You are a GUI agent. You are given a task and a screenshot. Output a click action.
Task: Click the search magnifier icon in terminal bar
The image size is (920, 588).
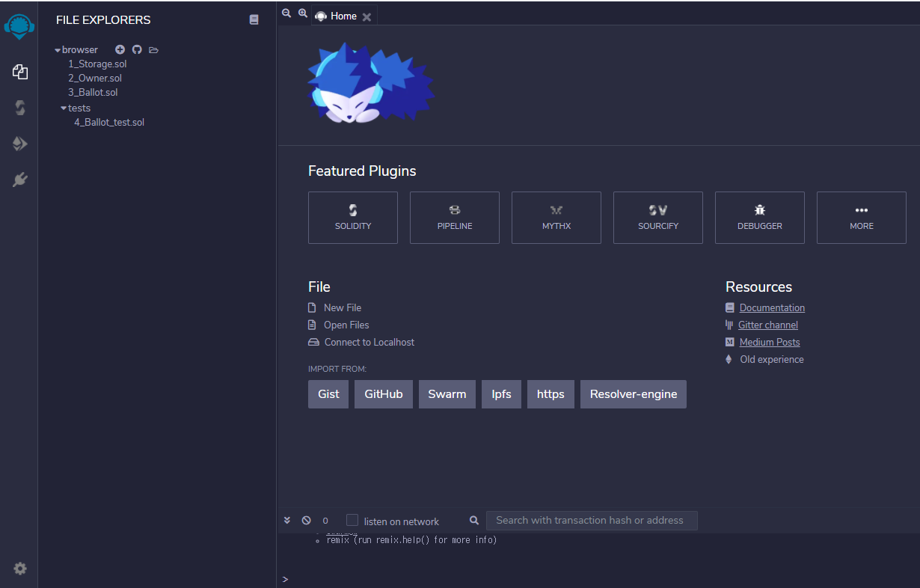coord(474,520)
